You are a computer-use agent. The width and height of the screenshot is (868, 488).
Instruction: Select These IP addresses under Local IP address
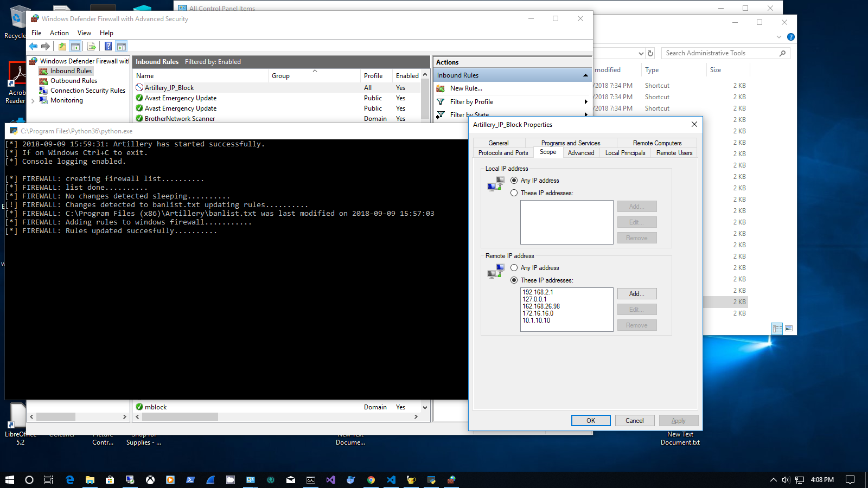click(x=514, y=192)
